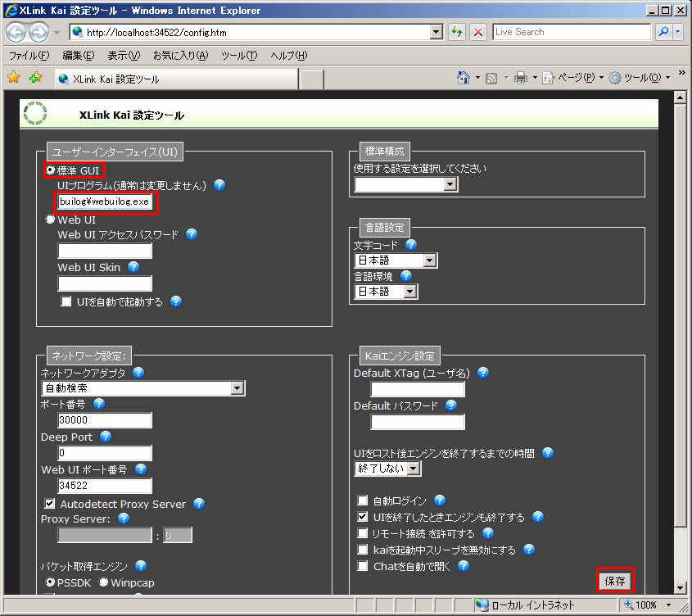
Task: Enable 自動ログイン checkbox
Action: tap(362, 500)
